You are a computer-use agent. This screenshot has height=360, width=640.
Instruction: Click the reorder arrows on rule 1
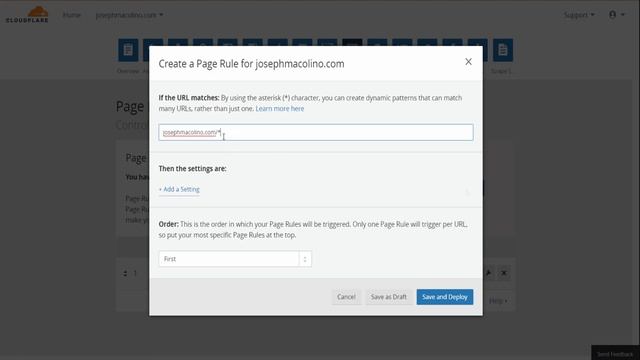click(x=125, y=273)
